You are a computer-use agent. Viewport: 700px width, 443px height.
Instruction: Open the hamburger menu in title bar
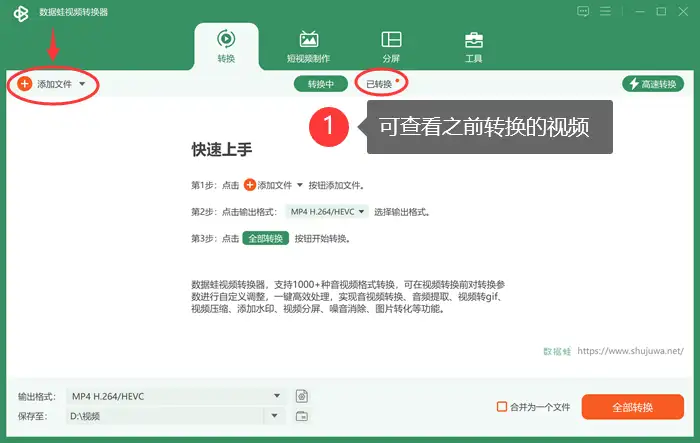tap(605, 11)
